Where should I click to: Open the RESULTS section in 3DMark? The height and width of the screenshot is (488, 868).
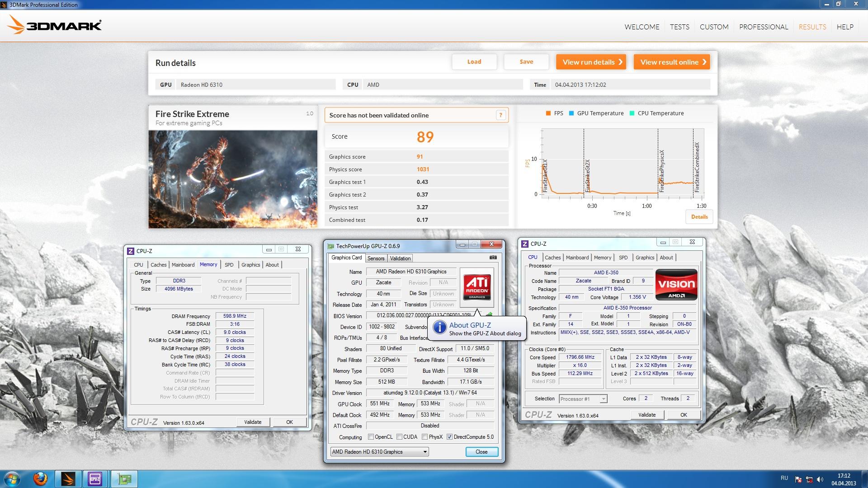point(812,27)
